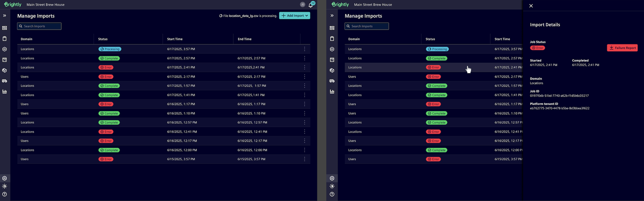This screenshot has height=201, width=644.
Task: Open the help question mark in left screen sidebar
Action: tap(4, 194)
